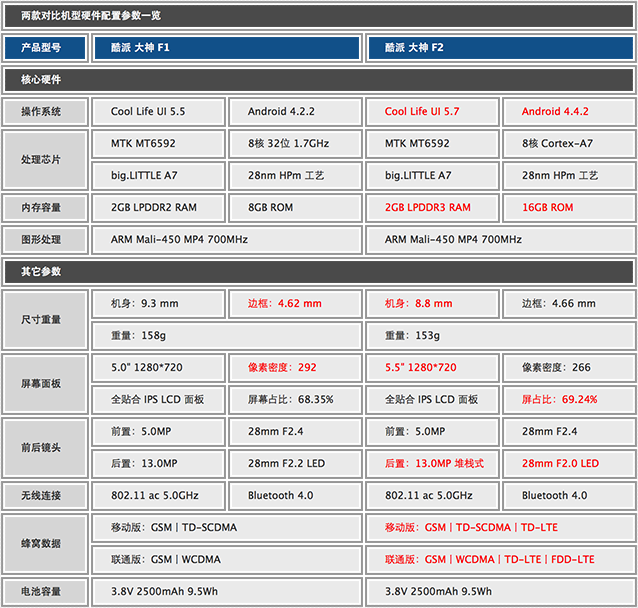638x608 pixels.
Task: Select the red "5.5" 1280*720" cell
Action: [432, 367]
